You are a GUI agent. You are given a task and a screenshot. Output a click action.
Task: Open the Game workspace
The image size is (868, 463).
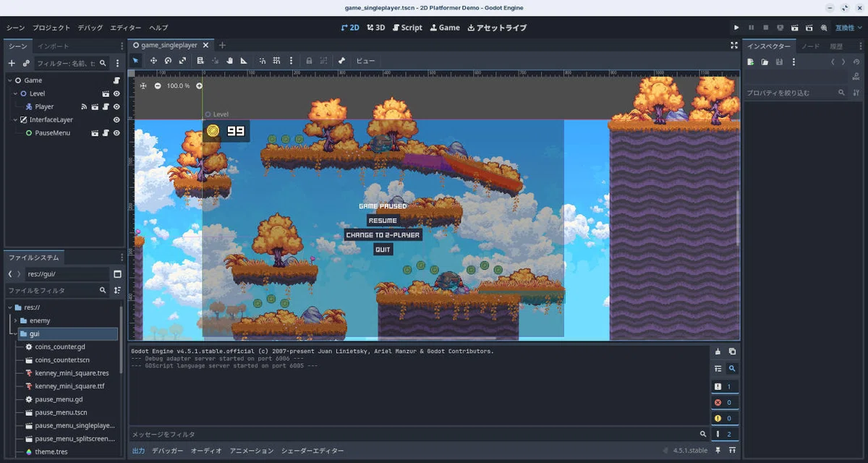(445, 27)
